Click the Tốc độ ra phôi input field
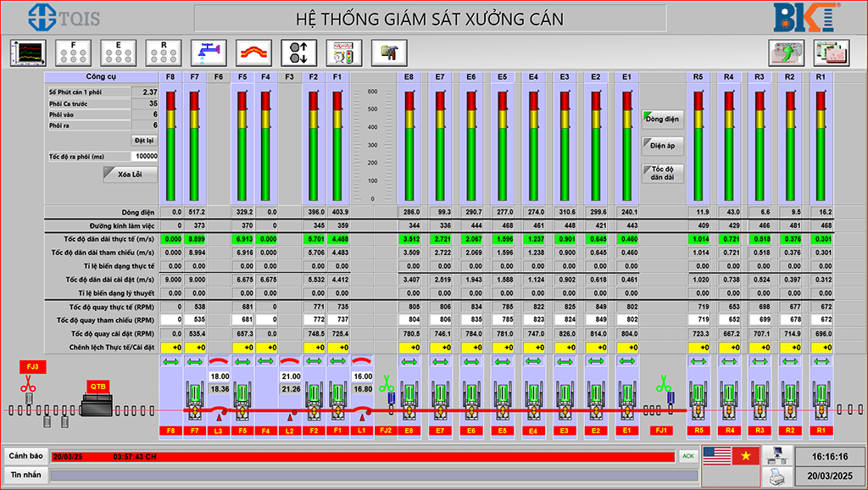This screenshot has height=490, width=868. point(144,157)
